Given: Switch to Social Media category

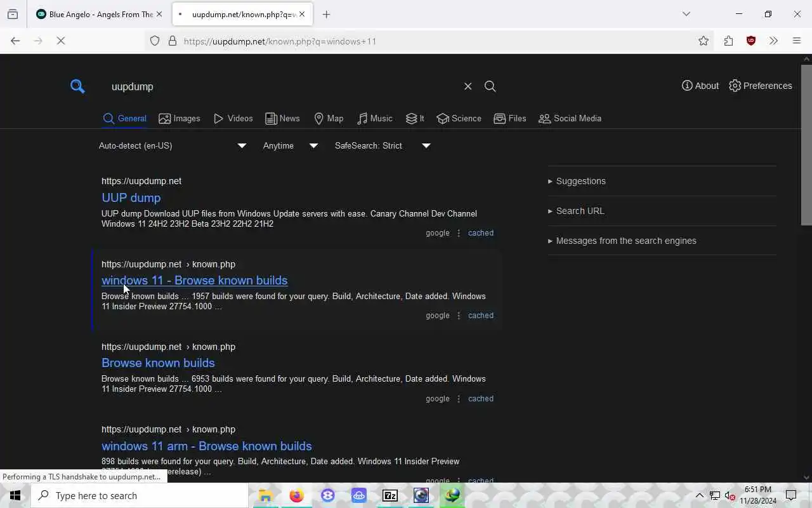Looking at the screenshot, I should pyautogui.click(x=570, y=119).
